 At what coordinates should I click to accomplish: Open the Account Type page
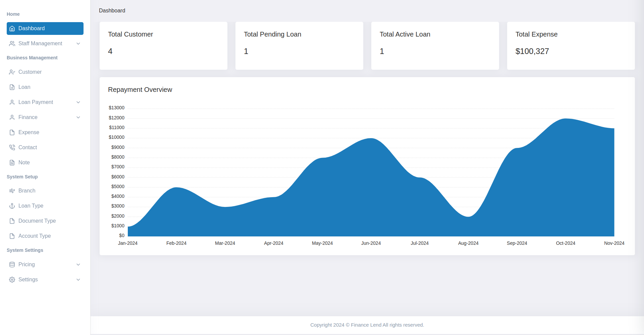click(35, 236)
